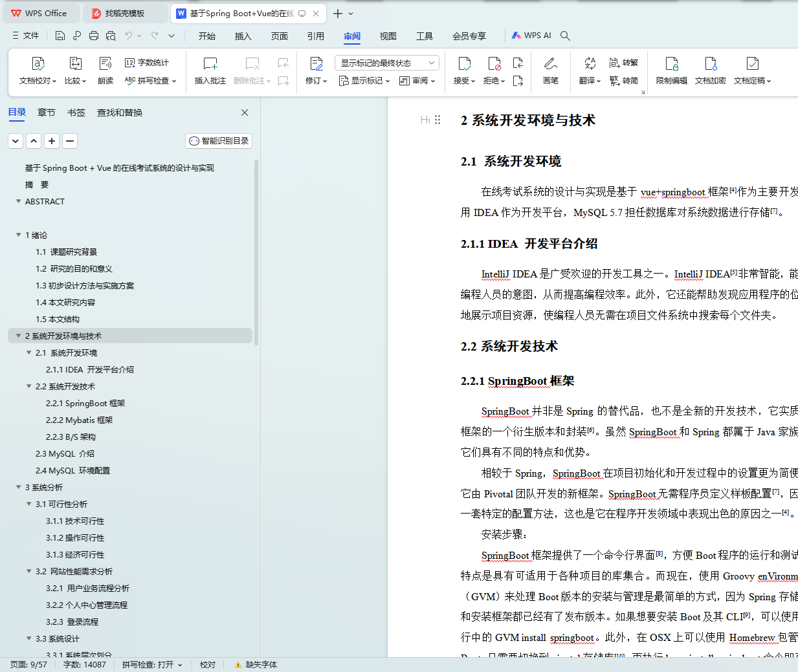Convert text with 转简 button

coord(624,81)
